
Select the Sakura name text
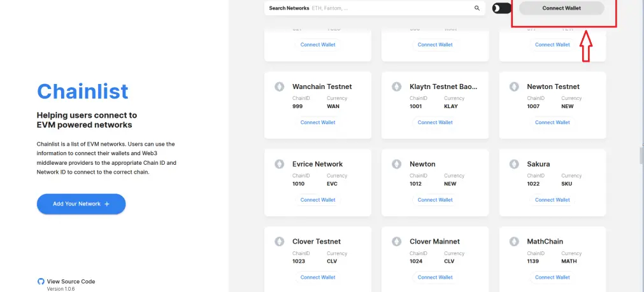(x=538, y=164)
